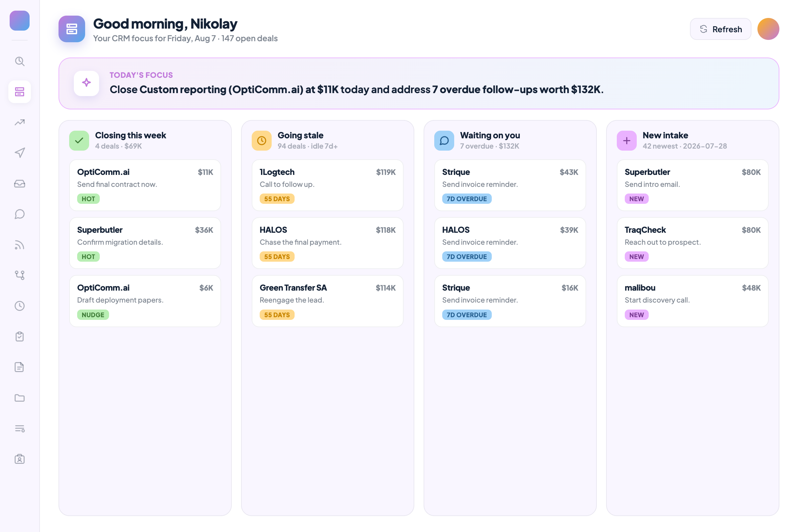Click the RSS feed sidebar icon
Viewport: 798px width, 532px height.
pyautogui.click(x=20, y=245)
